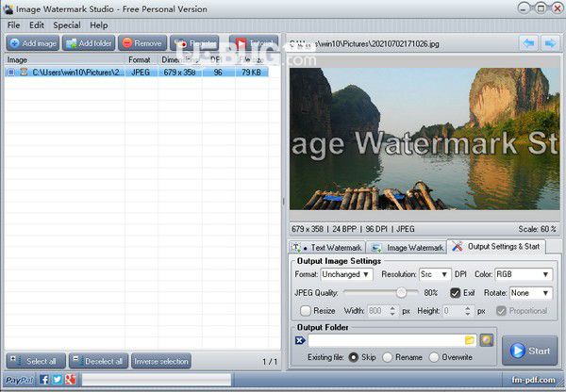Select the Overwrite existing file option
Viewport: 566px width, 392px height.
coord(434,357)
